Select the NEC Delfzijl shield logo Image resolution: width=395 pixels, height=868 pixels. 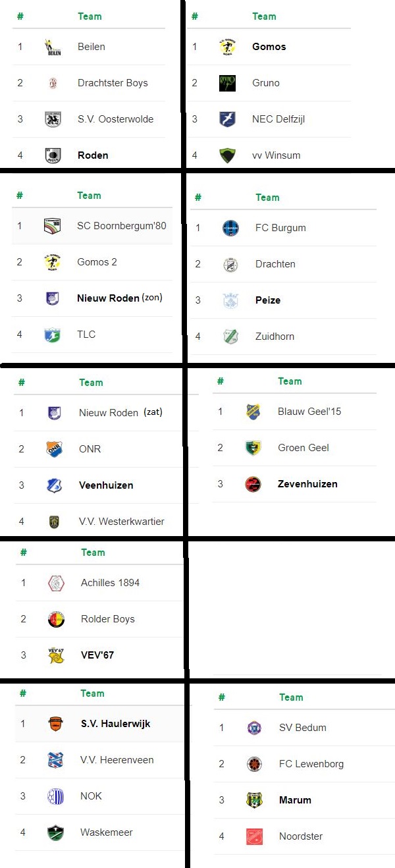[227, 119]
